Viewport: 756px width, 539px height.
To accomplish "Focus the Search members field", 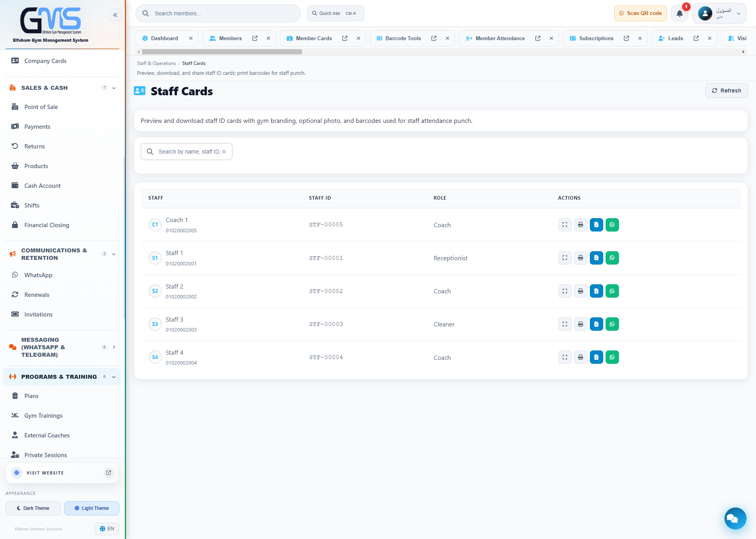I will point(218,13).
